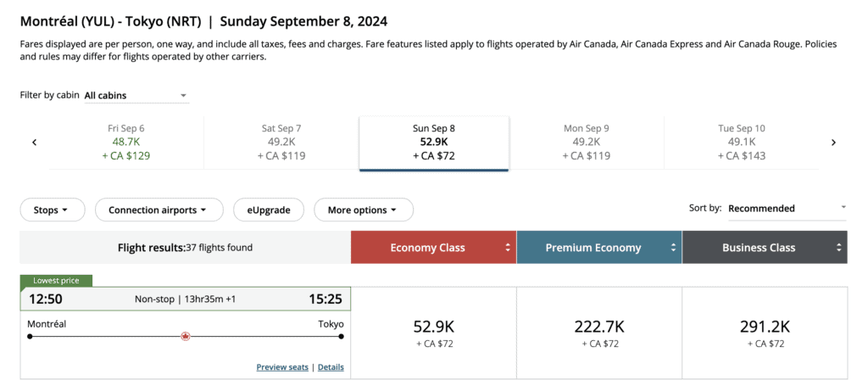
Task: Click the eUpgrade button
Action: [x=268, y=210]
